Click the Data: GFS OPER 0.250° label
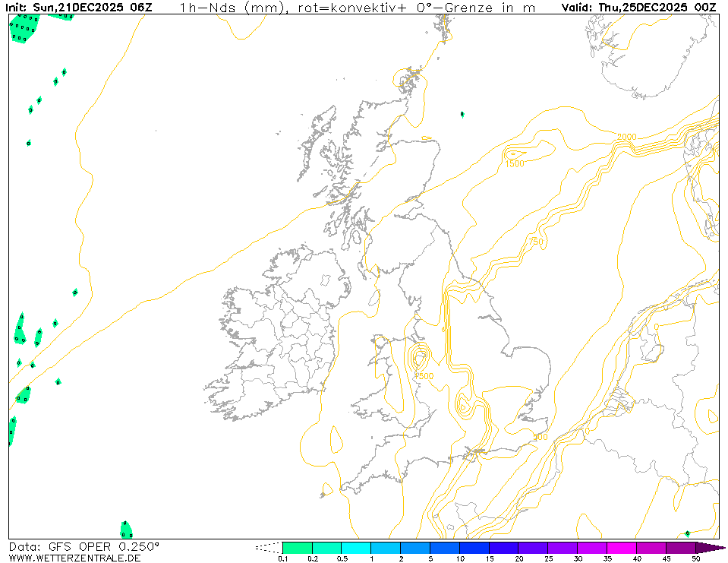 click(x=84, y=546)
